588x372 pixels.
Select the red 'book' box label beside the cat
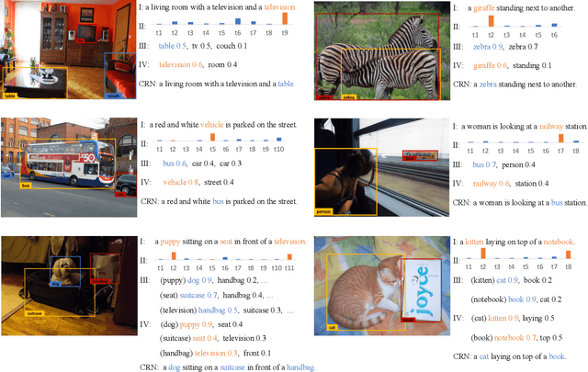(x=408, y=320)
